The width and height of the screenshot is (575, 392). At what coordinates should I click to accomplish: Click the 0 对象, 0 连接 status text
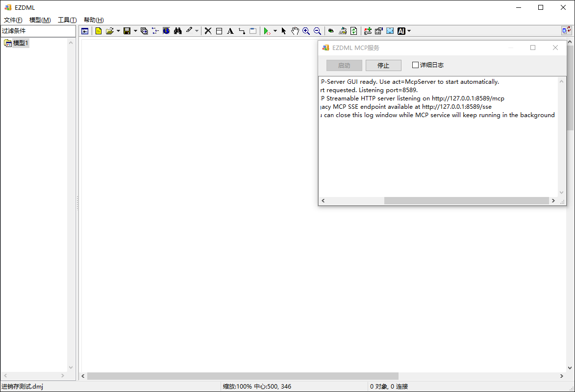(389, 386)
